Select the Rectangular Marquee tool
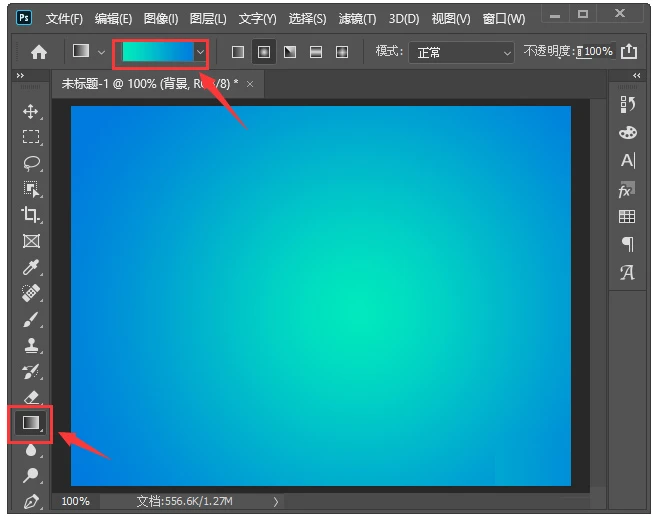 31,137
